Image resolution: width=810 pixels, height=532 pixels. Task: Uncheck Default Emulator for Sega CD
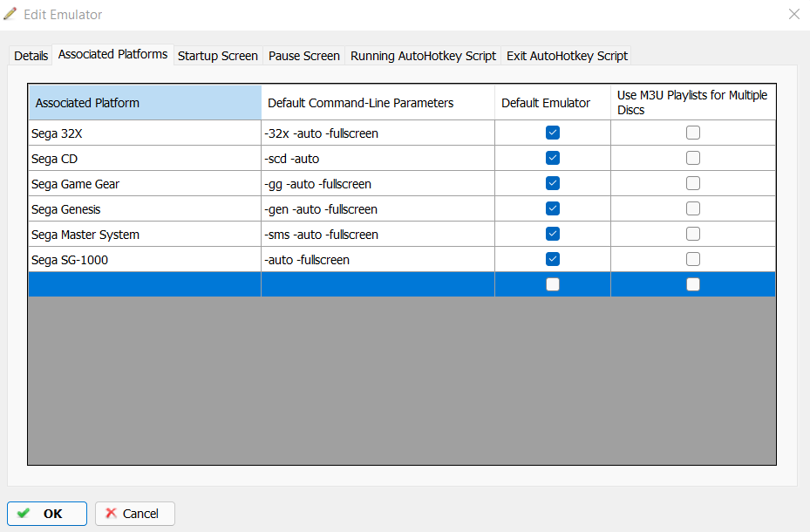(x=553, y=158)
